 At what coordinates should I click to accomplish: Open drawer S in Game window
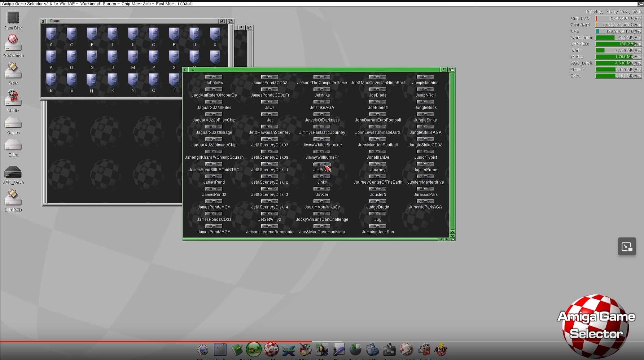point(174,60)
